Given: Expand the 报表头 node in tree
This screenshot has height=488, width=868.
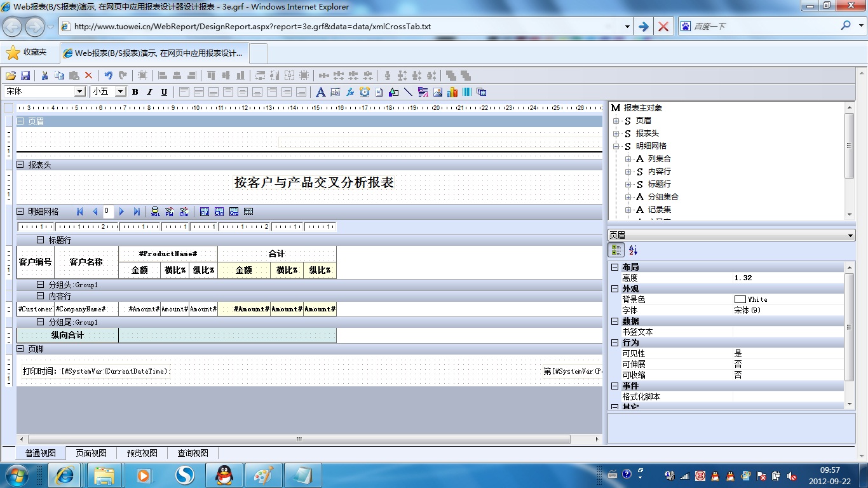Looking at the screenshot, I should coord(616,133).
